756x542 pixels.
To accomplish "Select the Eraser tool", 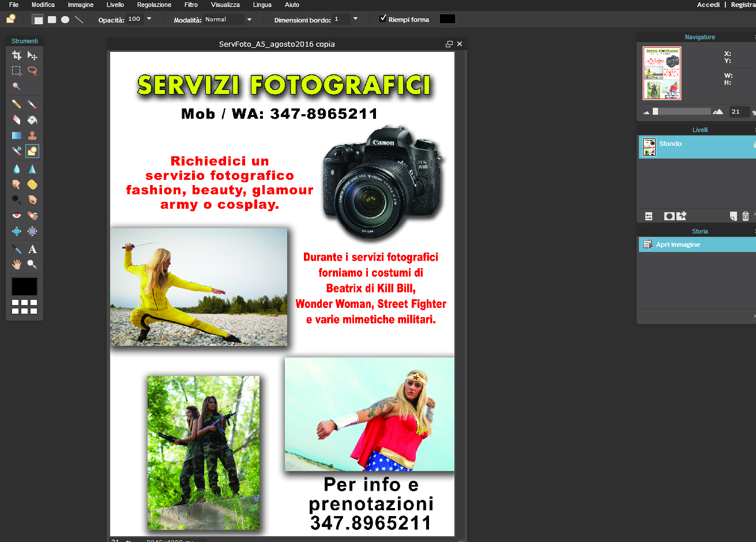I will coord(17,120).
